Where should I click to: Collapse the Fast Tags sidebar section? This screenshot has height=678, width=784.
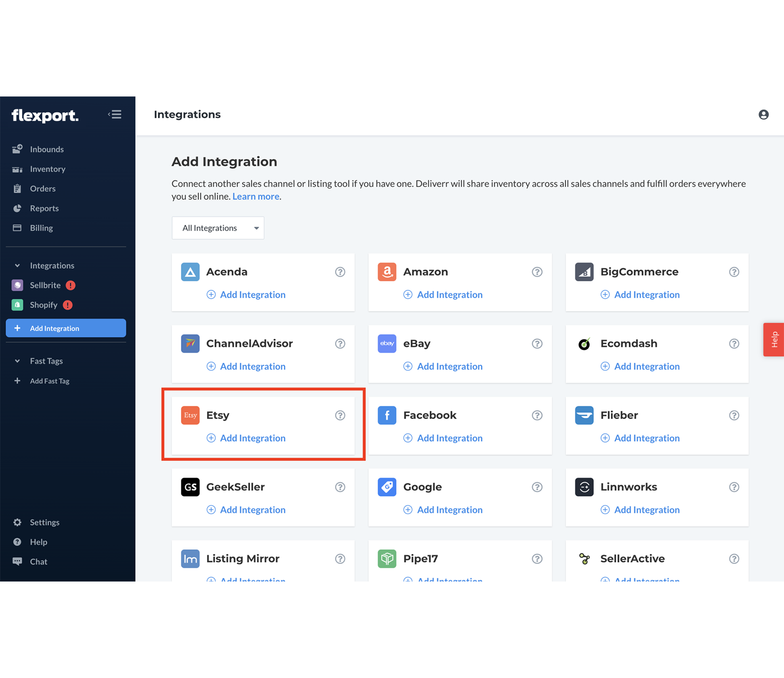click(17, 361)
